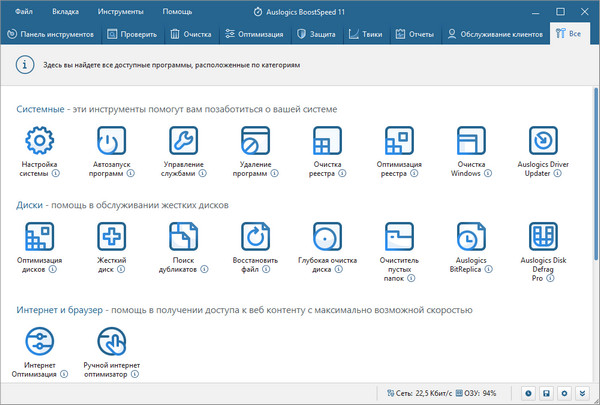The height and width of the screenshot is (405, 600).
Task: Go to the Панель инструментов tab
Action: click(50, 34)
